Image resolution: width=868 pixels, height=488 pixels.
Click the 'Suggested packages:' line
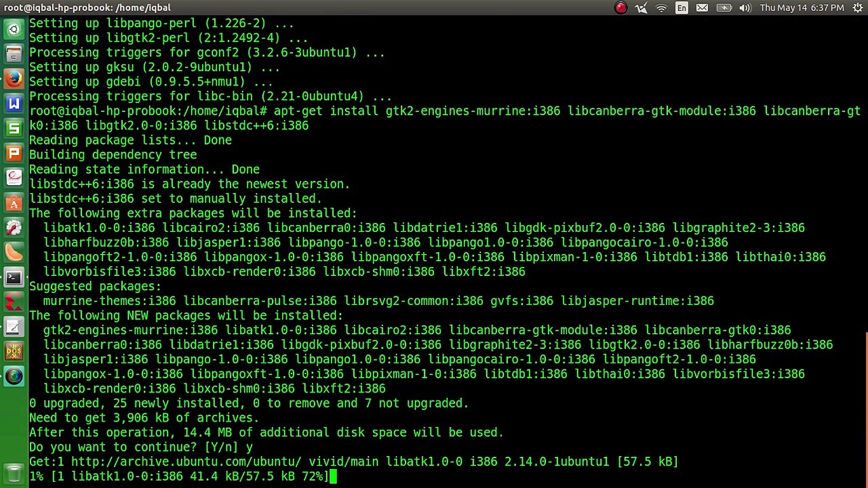[x=95, y=287]
